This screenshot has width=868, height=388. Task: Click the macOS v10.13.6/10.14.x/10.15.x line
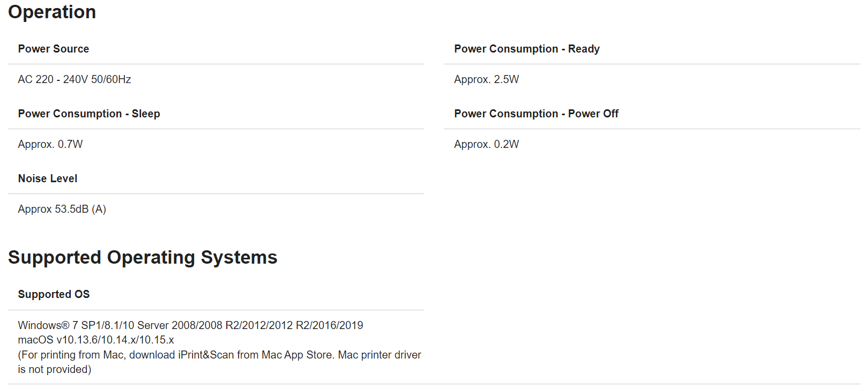pos(96,340)
